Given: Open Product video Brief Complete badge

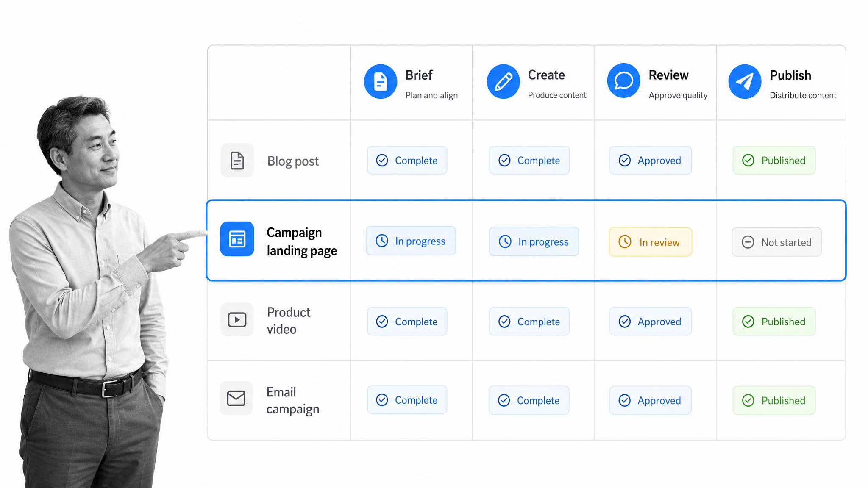Looking at the screenshot, I should point(407,322).
